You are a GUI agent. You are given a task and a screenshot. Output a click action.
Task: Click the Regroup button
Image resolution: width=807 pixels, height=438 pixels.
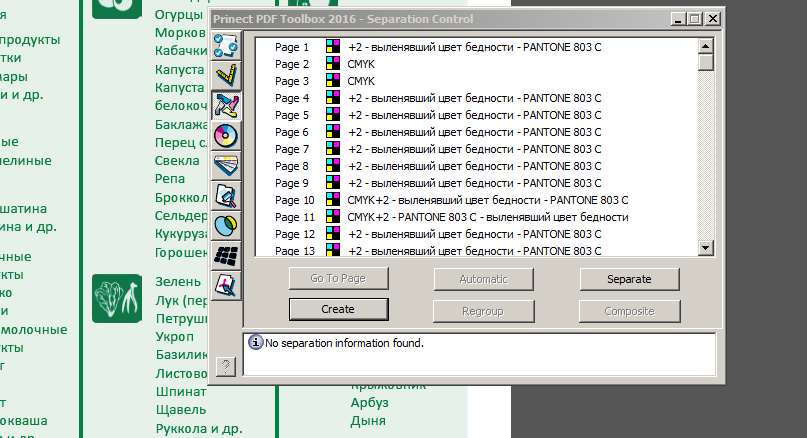pos(483,311)
